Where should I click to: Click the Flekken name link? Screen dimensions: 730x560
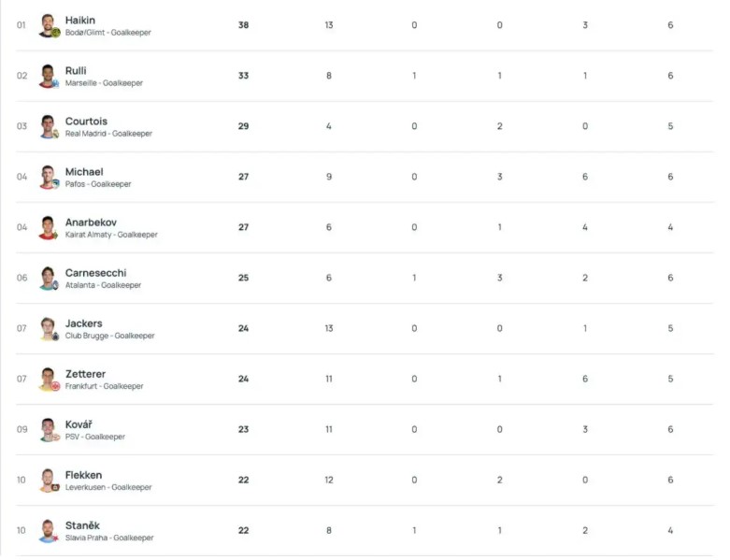point(83,474)
